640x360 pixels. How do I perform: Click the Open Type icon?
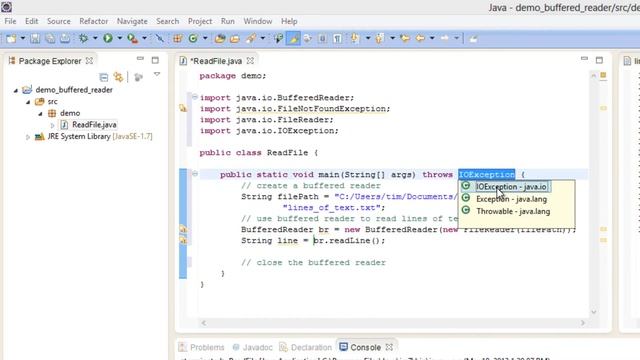click(x=220, y=38)
